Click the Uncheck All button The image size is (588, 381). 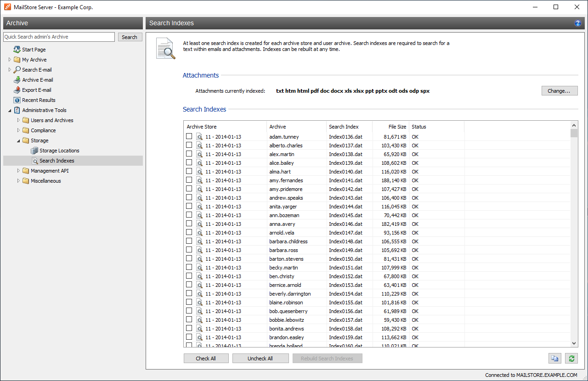point(260,359)
